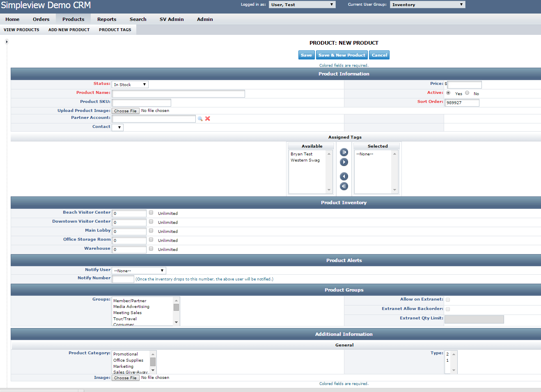
Task: Open the Logged in as dropdown
Action: tap(302, 5)
